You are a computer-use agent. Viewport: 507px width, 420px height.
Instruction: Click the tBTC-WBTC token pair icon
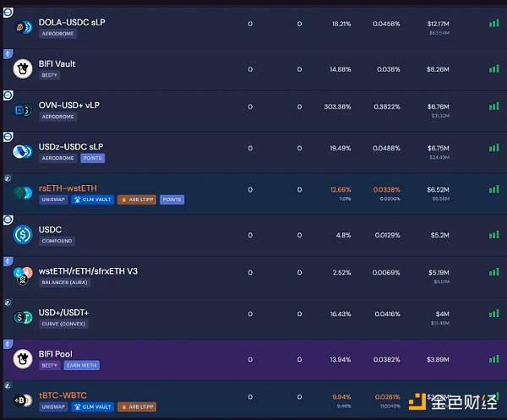click(x=23, y=400)
